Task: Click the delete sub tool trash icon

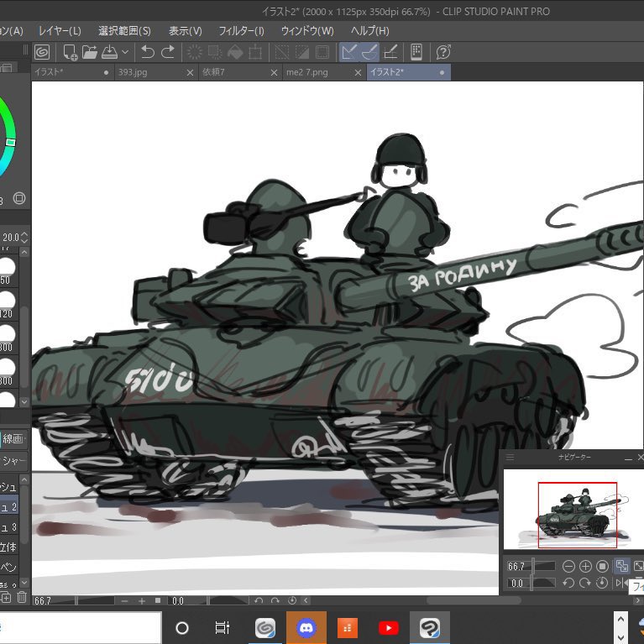Action: [x=22, y=597]
